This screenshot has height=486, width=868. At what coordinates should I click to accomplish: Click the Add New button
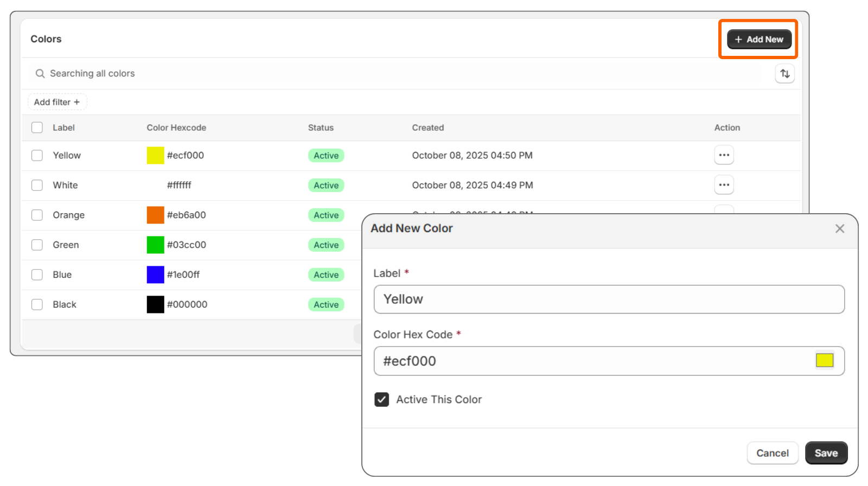759,40
